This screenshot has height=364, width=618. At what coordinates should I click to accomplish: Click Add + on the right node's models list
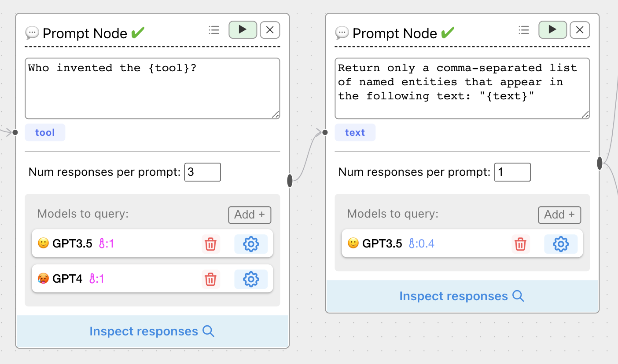559,215
